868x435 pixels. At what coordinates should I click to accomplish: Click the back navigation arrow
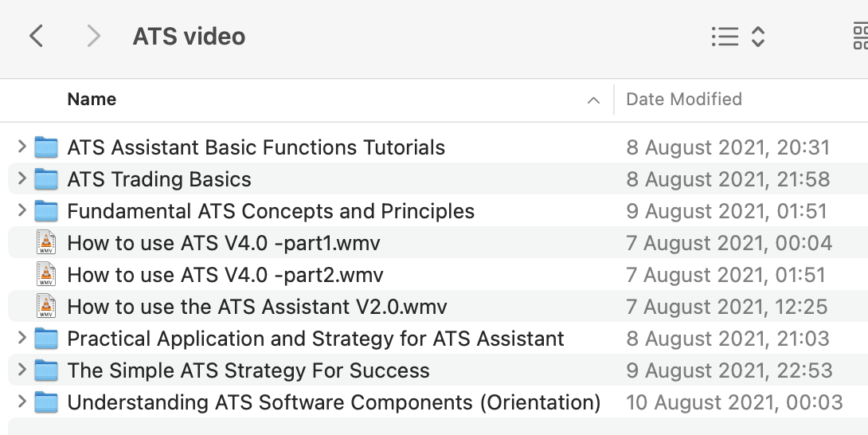[36, 36]
